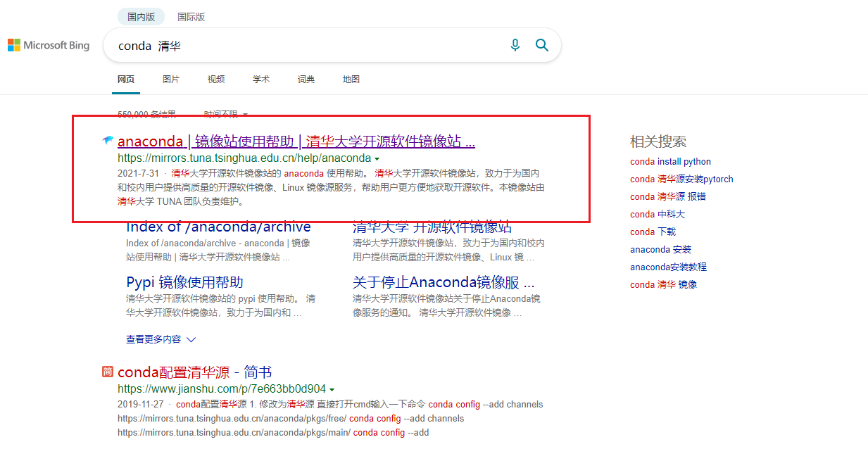
Task: Click the Tsinghua mirror result favicon
Action: (107, 141)
